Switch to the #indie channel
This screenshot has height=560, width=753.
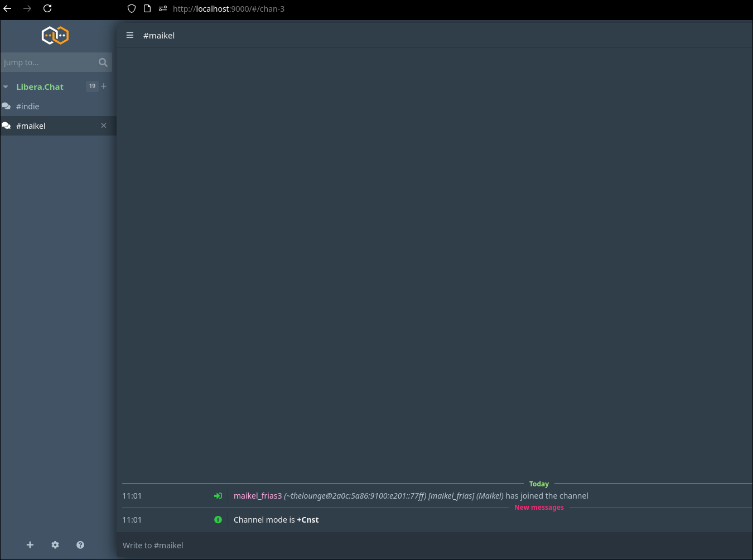tap(28, 107)
